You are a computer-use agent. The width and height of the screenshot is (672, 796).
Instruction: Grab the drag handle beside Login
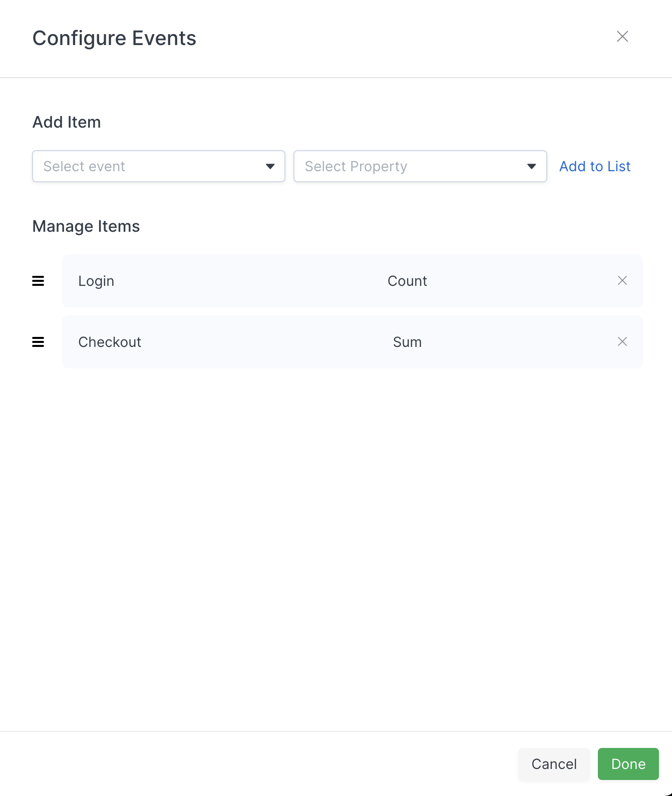pos(38,281)
